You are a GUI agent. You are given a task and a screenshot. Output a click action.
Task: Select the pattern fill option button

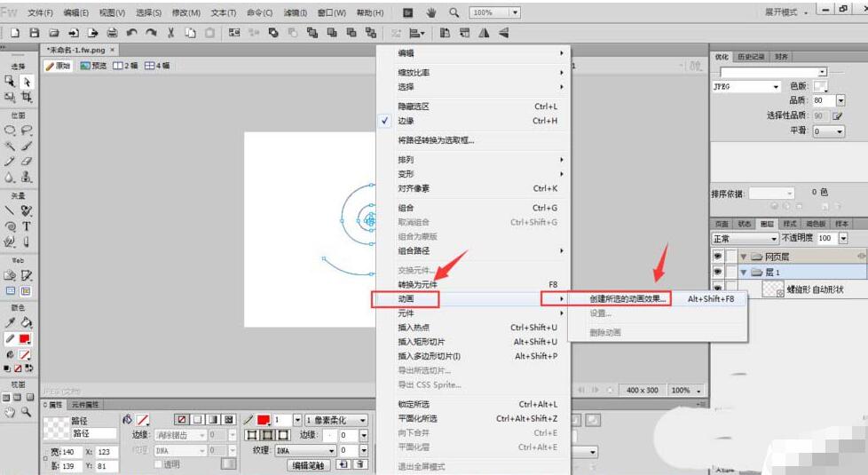pos(229,420)
